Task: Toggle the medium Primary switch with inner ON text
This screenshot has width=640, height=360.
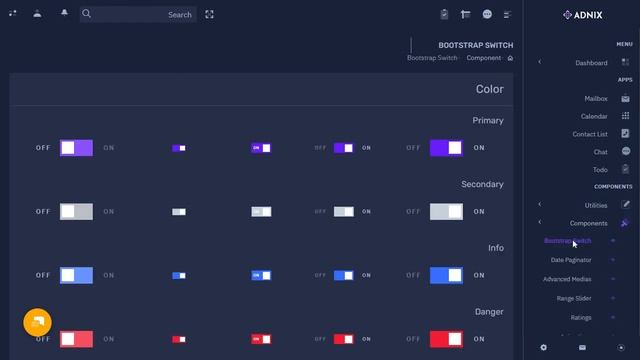Action: click(x=261, y=148)
